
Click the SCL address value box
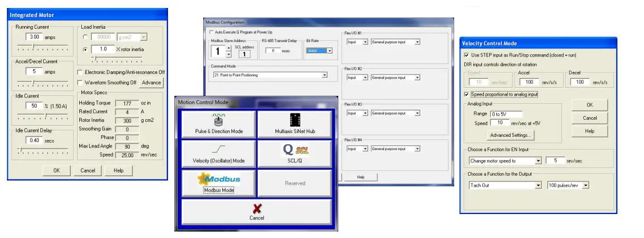[x=244, y=54]
